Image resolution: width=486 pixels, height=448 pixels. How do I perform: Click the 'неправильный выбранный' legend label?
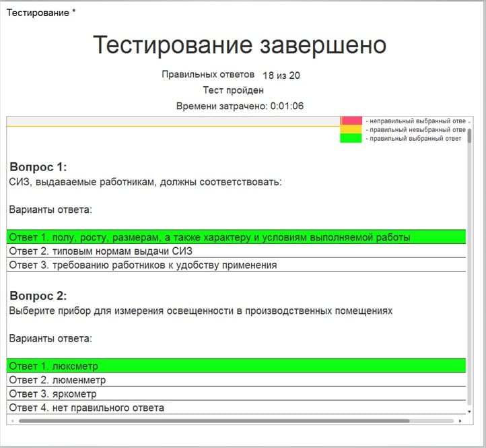click(417, 121)
